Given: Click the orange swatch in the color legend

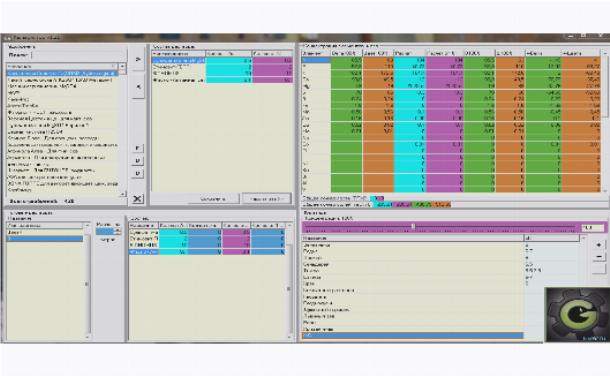Looking at the screenshot, I should click(441, 205).
